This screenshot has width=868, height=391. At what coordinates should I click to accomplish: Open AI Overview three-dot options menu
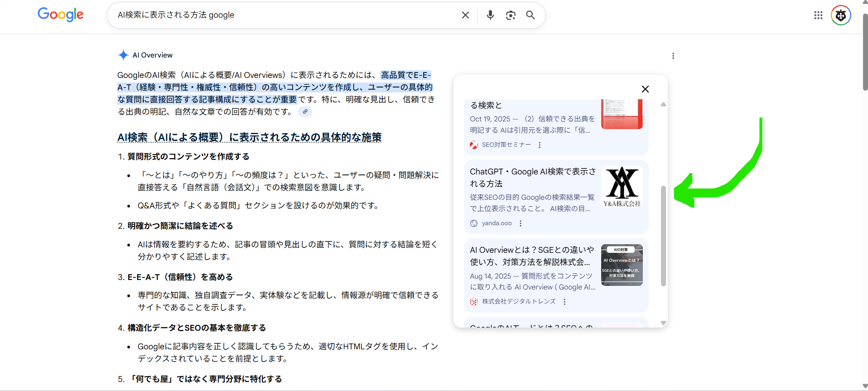673,56
